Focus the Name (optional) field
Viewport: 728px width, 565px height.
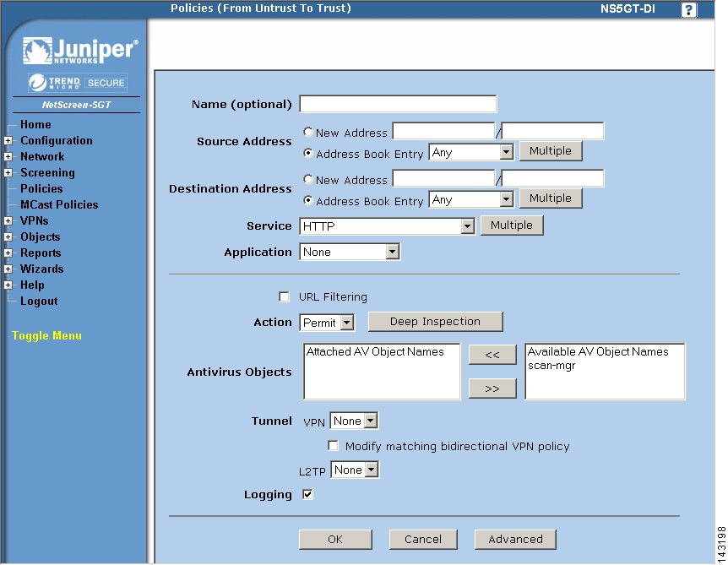pos(398,104)
